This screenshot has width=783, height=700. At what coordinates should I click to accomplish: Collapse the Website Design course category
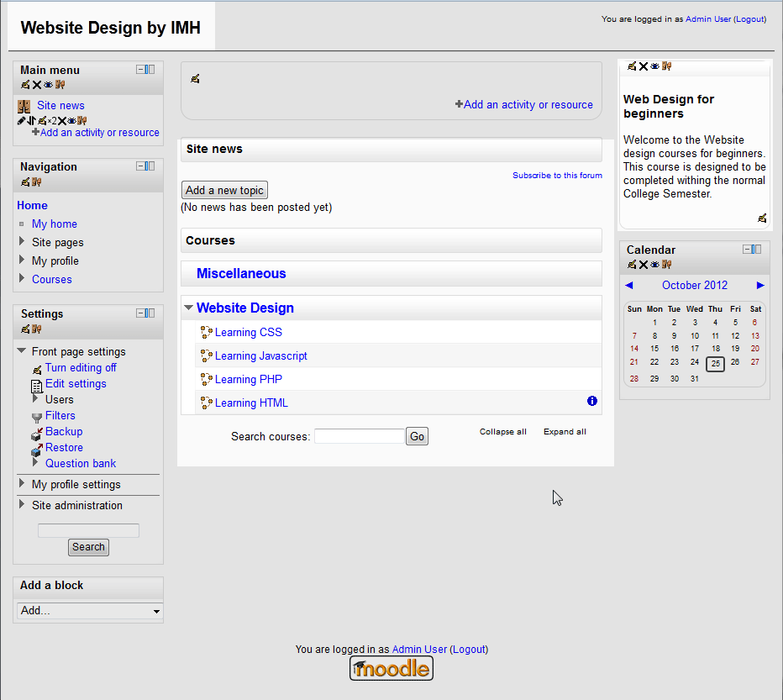click(x=189, y=308)
